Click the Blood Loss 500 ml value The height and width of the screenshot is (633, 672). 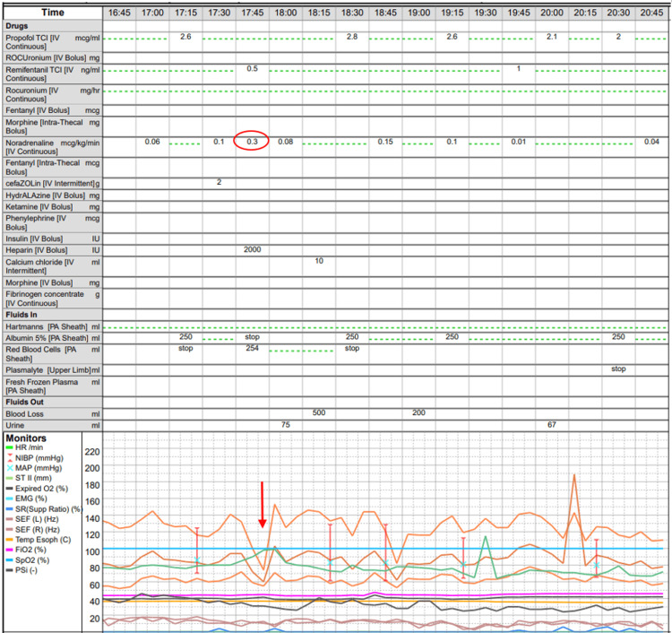pos(319,412)
